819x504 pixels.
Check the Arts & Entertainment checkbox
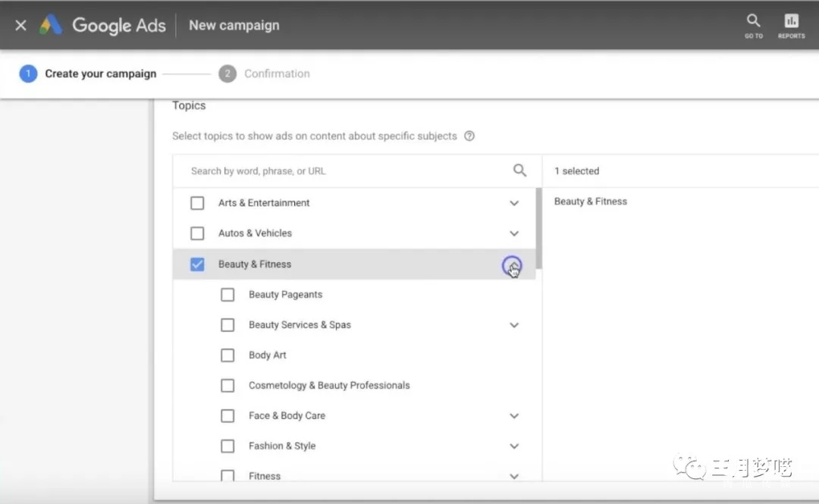(x=197, y=203)
